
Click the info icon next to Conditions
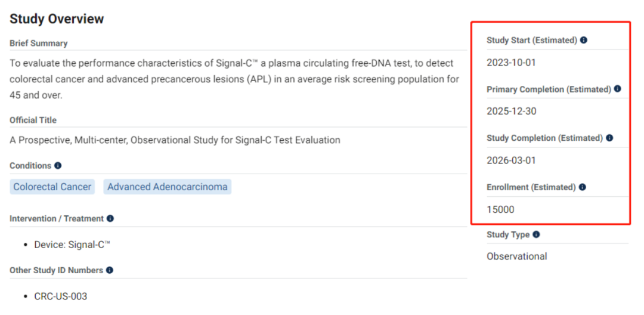[58, 165]
